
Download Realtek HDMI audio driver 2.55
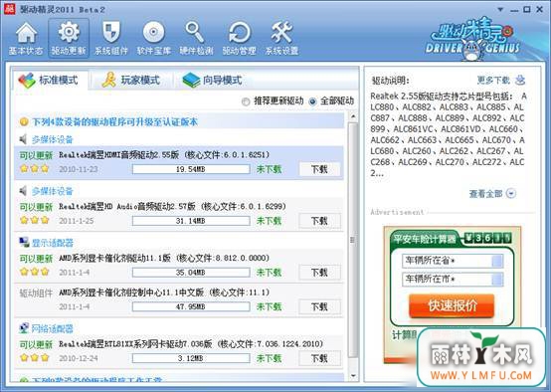[x=319, y=169]
